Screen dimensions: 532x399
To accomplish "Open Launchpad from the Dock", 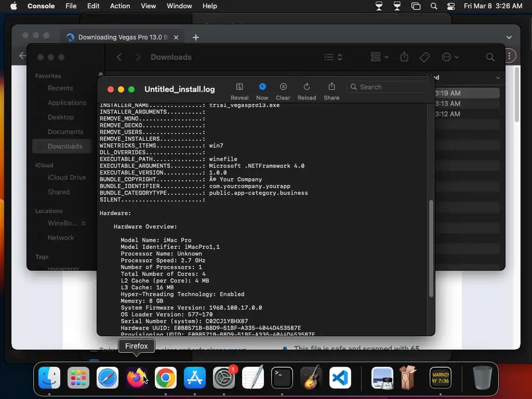I will pos(78,378).
